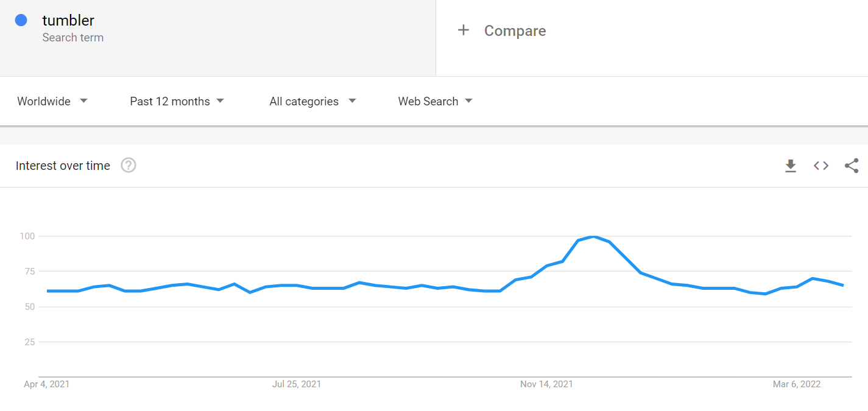
Task: Click the Search term subtitle text
Action: pyautogui.click(x=73, y=38)
